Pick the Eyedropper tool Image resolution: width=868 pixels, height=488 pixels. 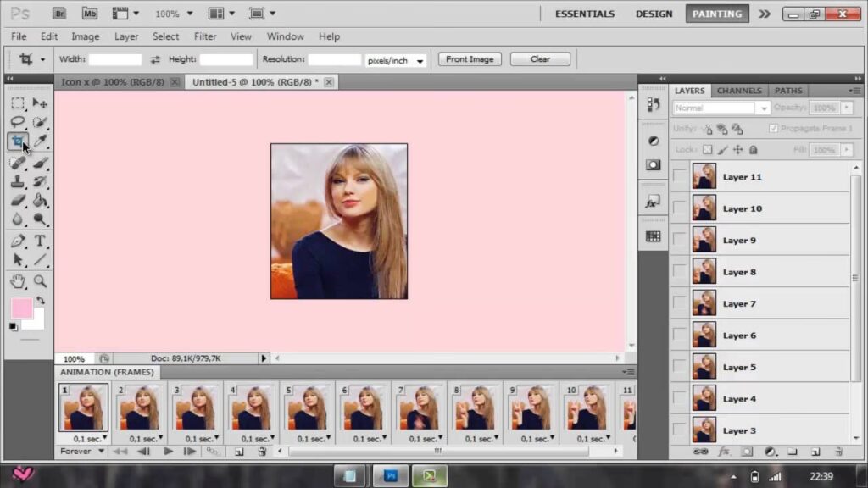pyautogui.click(x=40, y=141)
